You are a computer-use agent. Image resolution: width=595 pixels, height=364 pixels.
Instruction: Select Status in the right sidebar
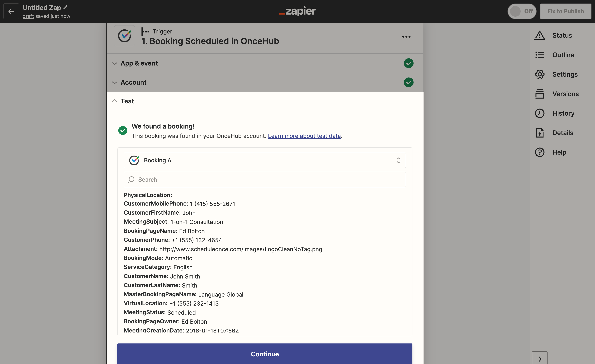562,35
